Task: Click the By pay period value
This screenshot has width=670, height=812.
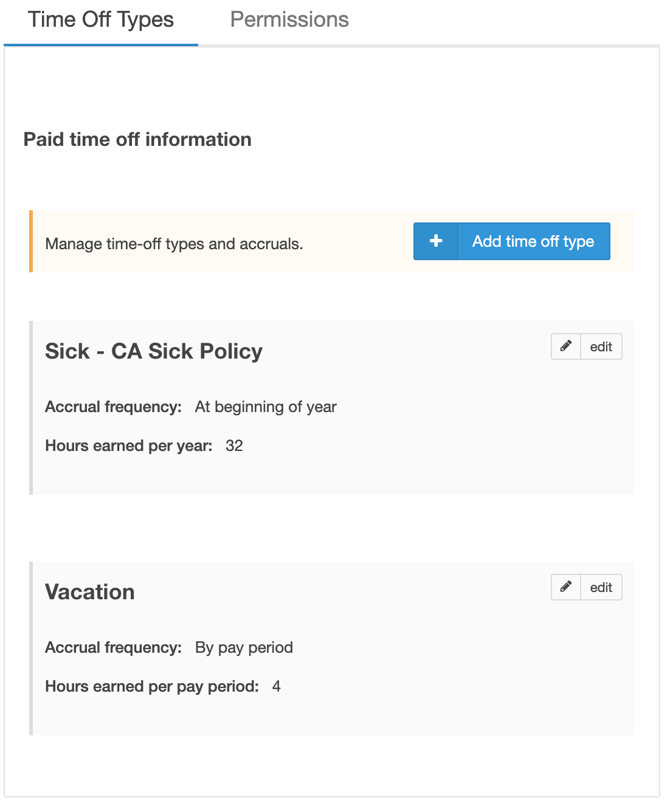Action: pyautogui.click(x=244, y=647)
